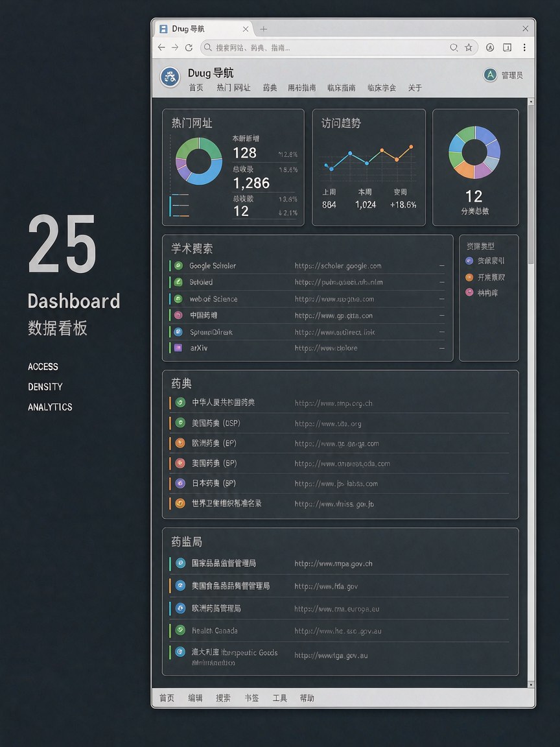Screen dimensions: 560x747
Task: Open the 中华人民共和国药典 entry
Action: click(224, 403)
